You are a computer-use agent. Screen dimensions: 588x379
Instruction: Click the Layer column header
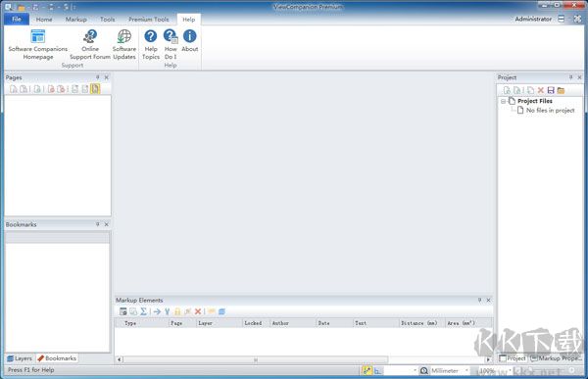[x=219, y=323]
